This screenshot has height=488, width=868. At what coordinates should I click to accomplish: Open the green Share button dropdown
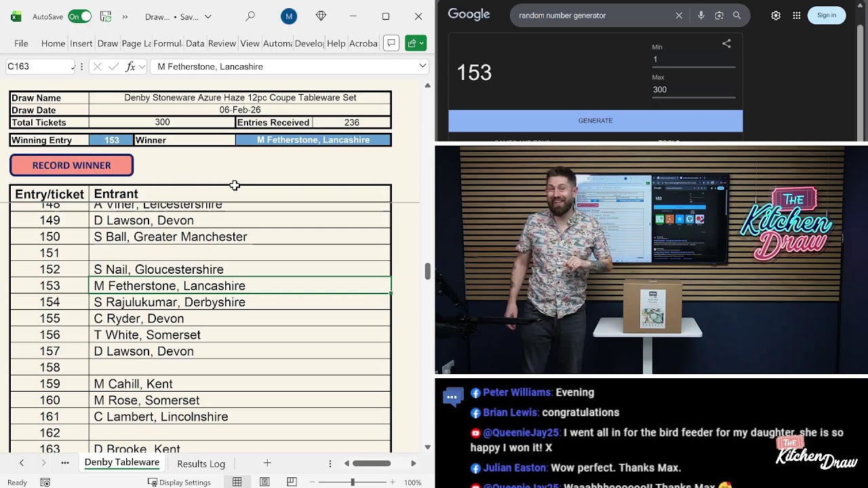[x=416, y=43]
